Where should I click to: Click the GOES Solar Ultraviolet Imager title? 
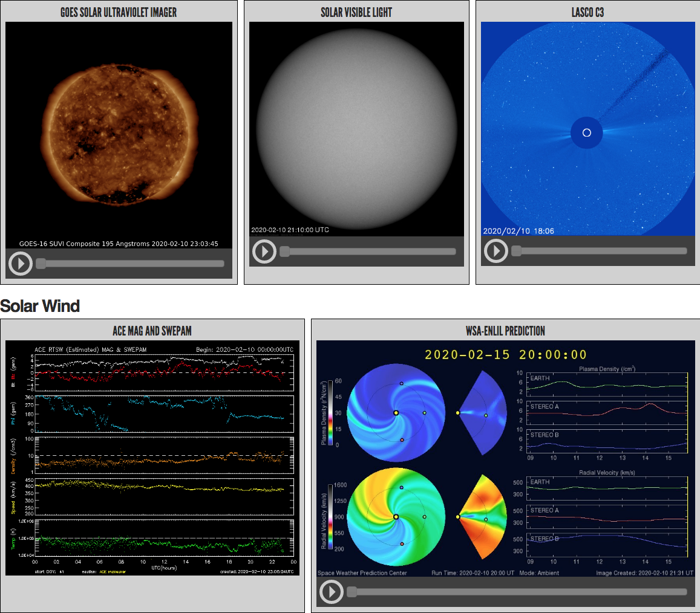tap(119, 13)
